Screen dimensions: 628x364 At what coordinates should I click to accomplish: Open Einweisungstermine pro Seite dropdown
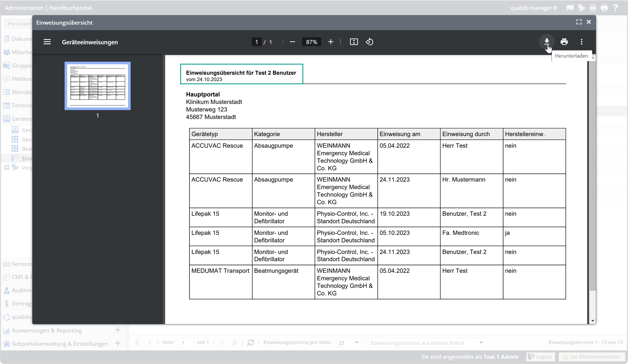348,343
